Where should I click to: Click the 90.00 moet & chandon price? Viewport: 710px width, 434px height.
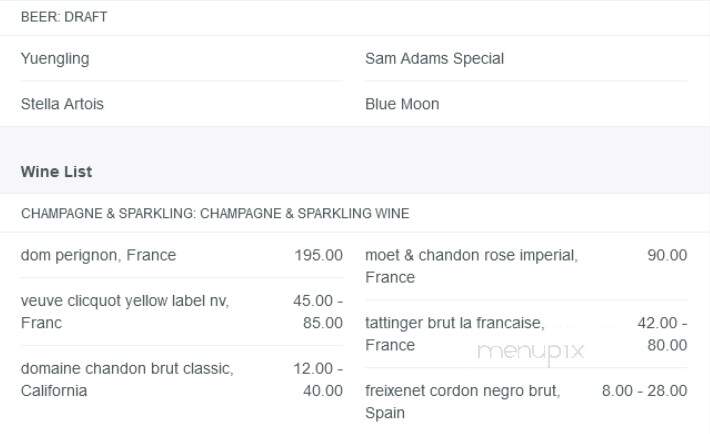667,255
